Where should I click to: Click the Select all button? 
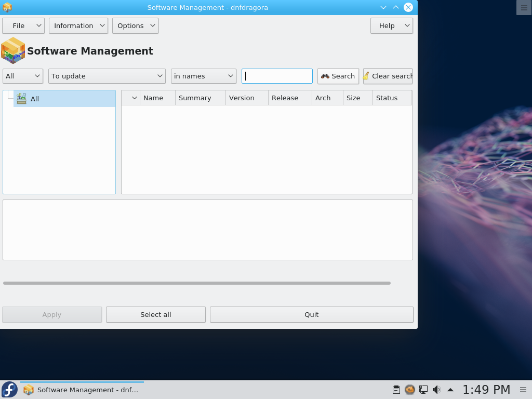coord(156,314)
